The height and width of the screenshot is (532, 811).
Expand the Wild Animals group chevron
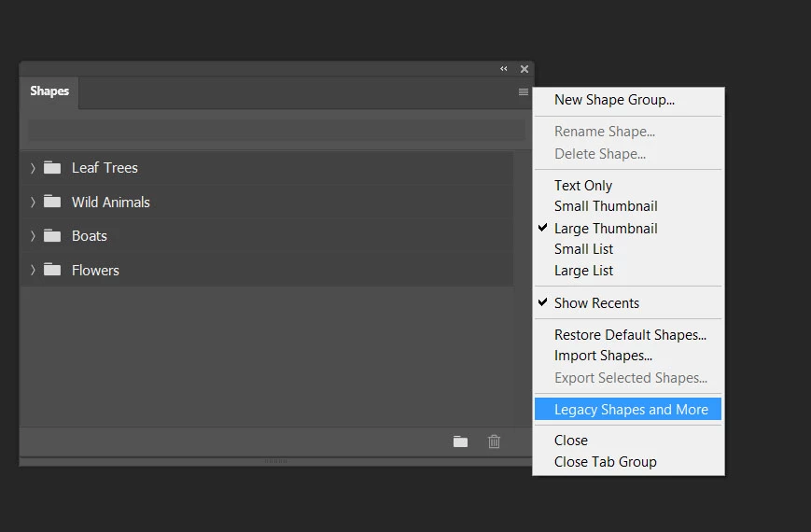point(33,202)
